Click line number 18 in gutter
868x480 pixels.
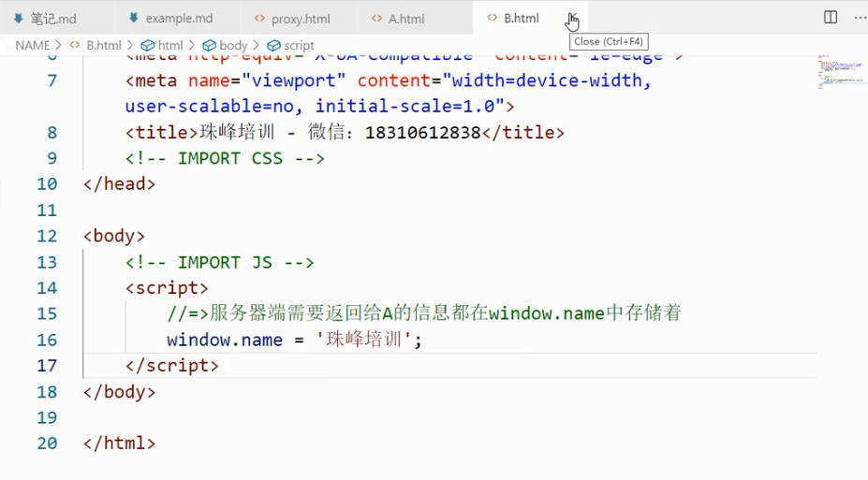click(x=47, y=392)
